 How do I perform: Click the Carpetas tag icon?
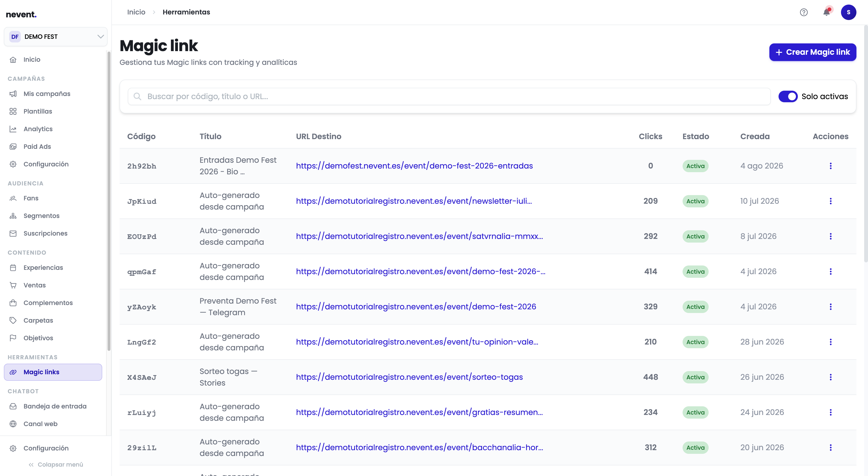pyautogui.click(x=13, y=320)
